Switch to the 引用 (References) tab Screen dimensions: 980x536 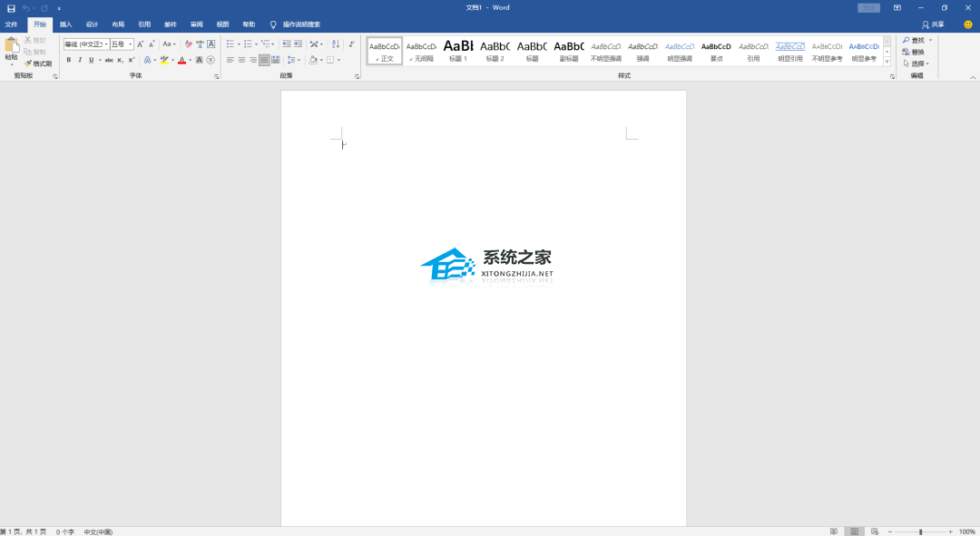[x=144, y=24]
